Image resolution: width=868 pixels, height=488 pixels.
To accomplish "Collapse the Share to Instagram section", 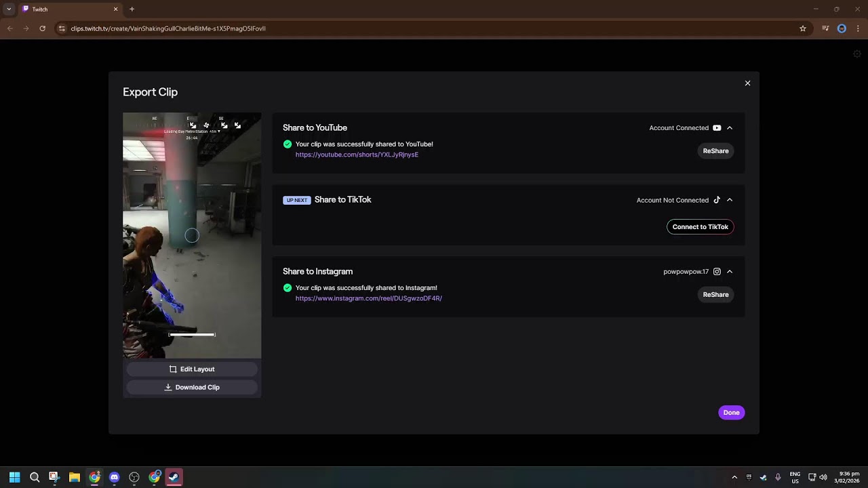I will coord(730,272).
